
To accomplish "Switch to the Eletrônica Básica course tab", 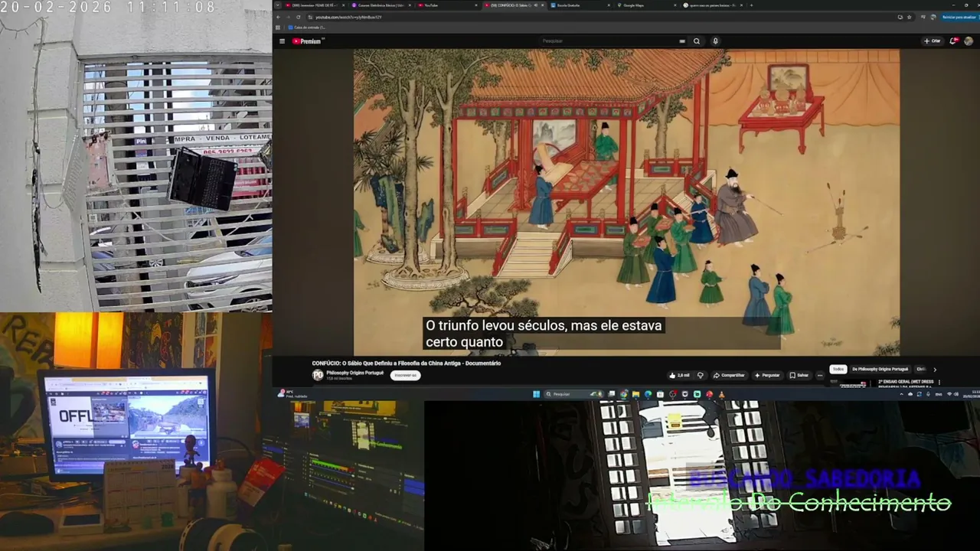I will point(381,5).
